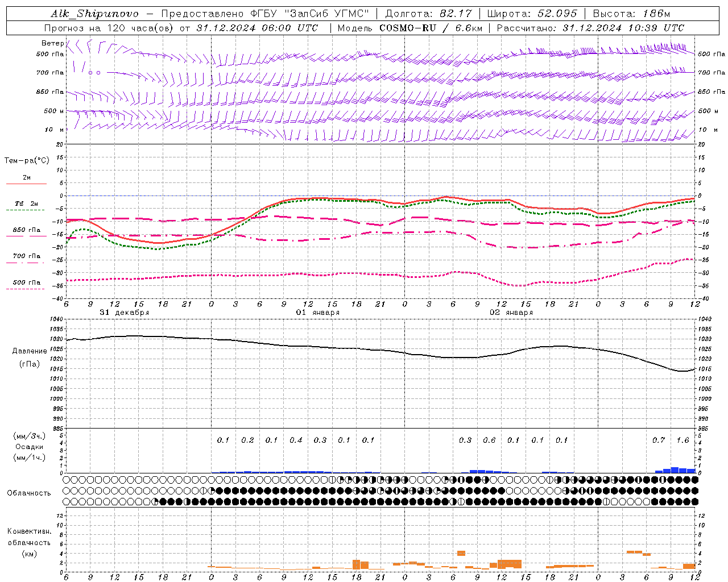Screen dimensions: 728x582
Task: Select forecast start time 31.12.2024 06:00 UTC
Action: 257,28
